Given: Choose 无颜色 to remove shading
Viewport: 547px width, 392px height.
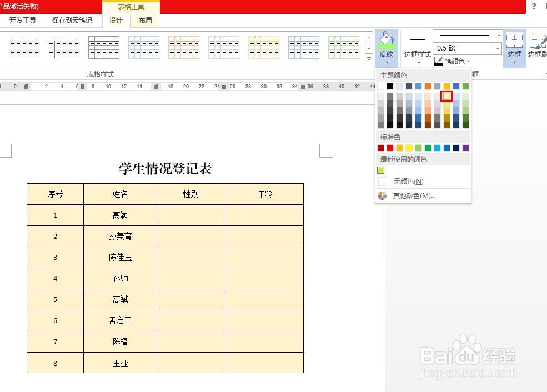Looking at the screenshot, I should [408, 181].
